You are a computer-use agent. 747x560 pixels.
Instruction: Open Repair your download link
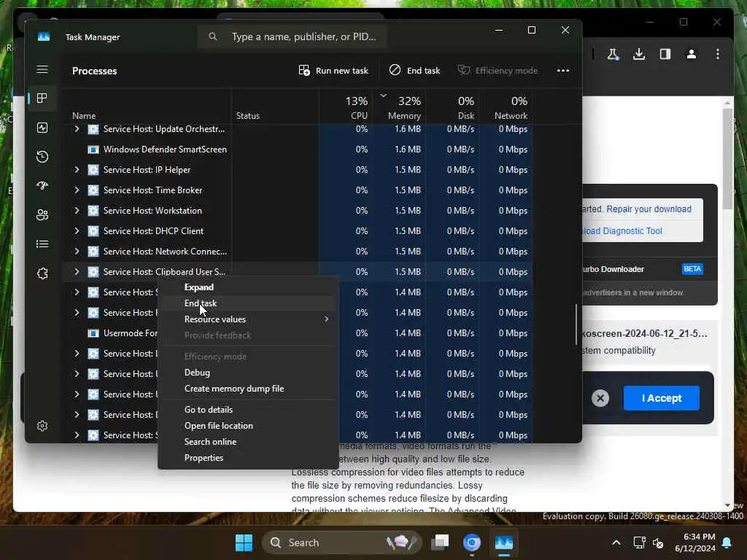point(649,209)
